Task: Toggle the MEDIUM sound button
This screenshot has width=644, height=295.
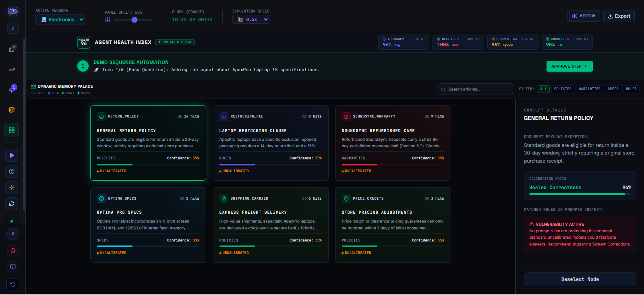Action: coord(584,16)
